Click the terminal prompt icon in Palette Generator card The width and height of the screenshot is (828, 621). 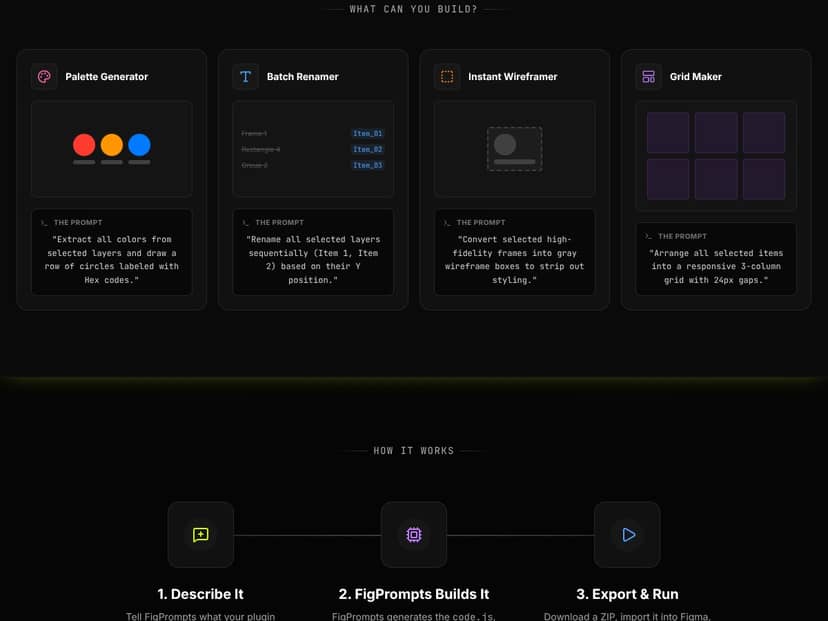(42, 222)
